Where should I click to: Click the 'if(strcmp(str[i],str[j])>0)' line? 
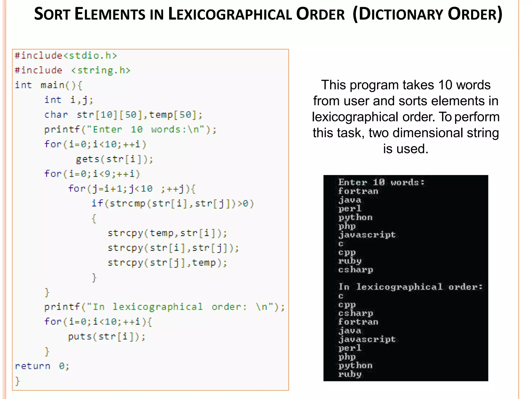(173, 203)
